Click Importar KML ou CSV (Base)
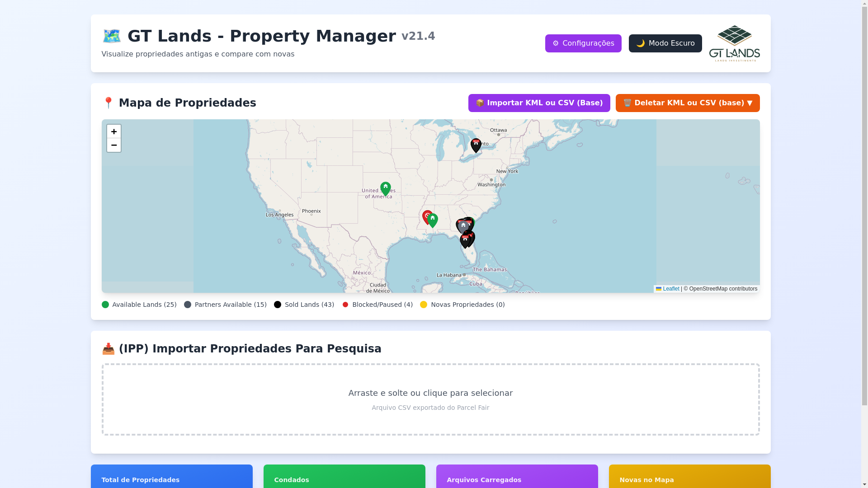 coord(539,103)
